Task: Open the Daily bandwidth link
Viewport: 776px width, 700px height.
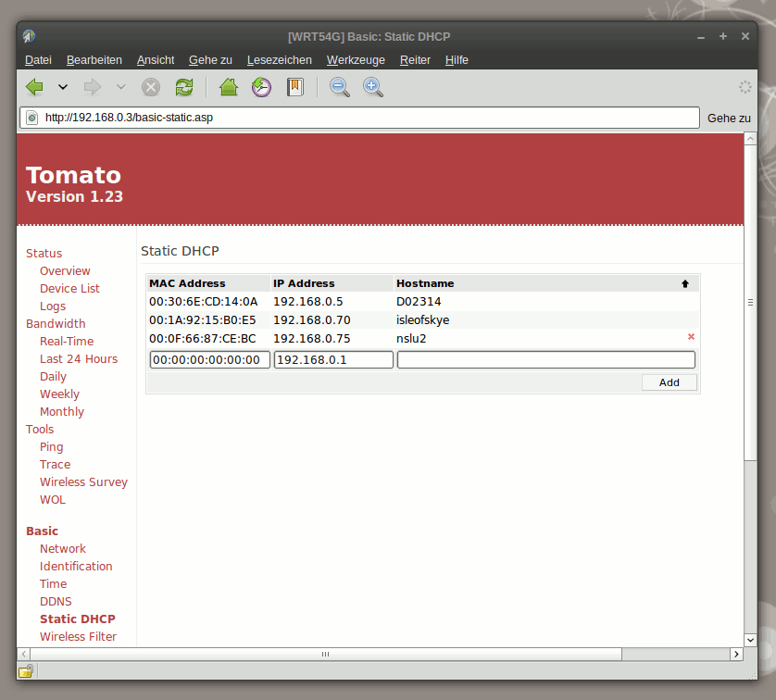Action: coord(53,377)
